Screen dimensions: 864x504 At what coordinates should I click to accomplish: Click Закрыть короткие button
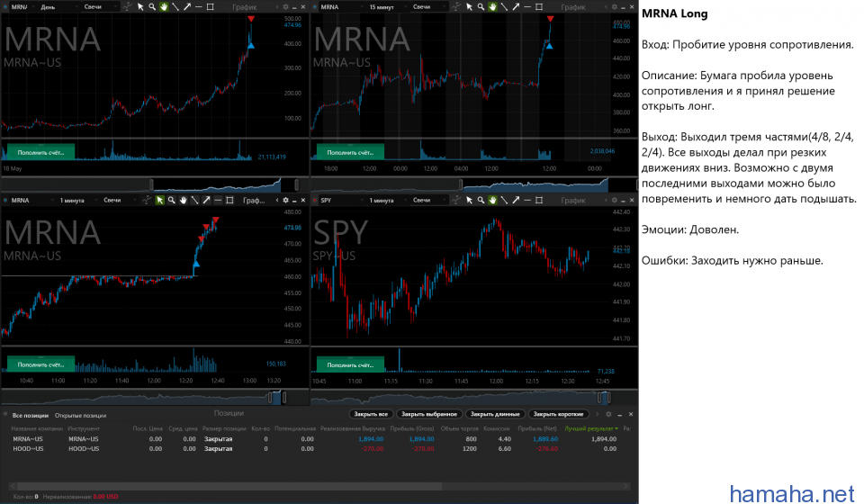click(x=558, y=414)
